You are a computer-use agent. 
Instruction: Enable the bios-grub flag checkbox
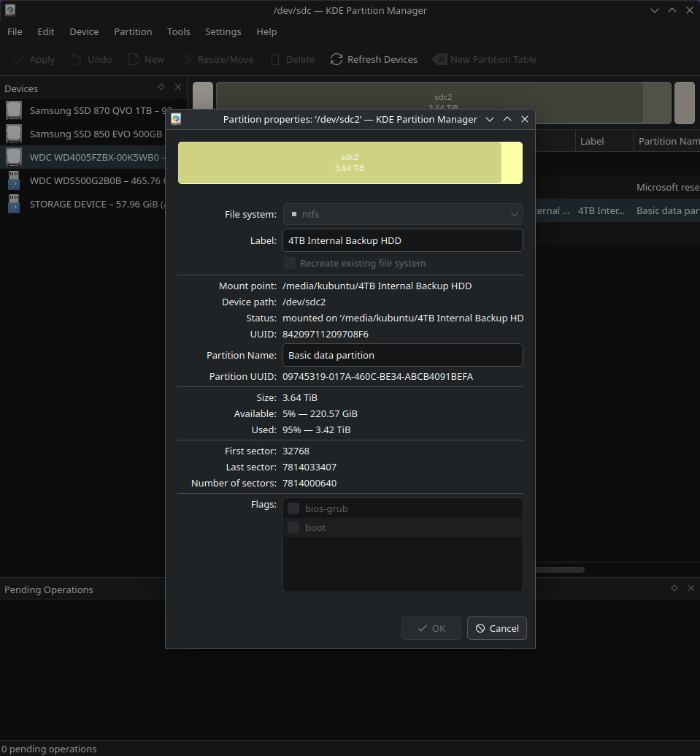pyautogui.click(x=293, y=508)
